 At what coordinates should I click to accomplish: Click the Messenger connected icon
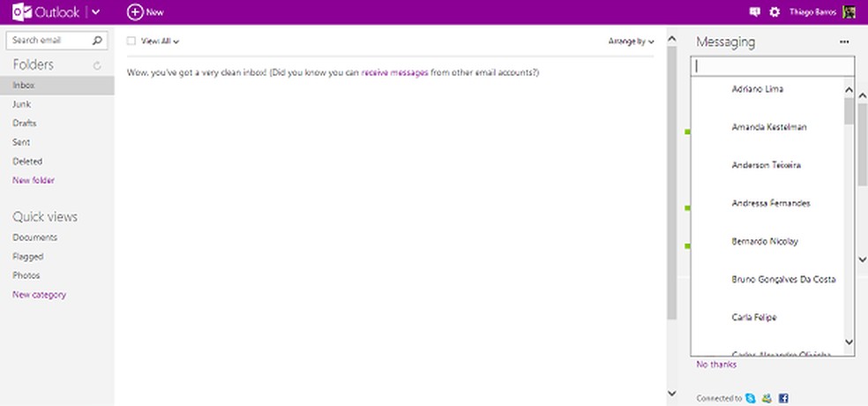(767, 398)
